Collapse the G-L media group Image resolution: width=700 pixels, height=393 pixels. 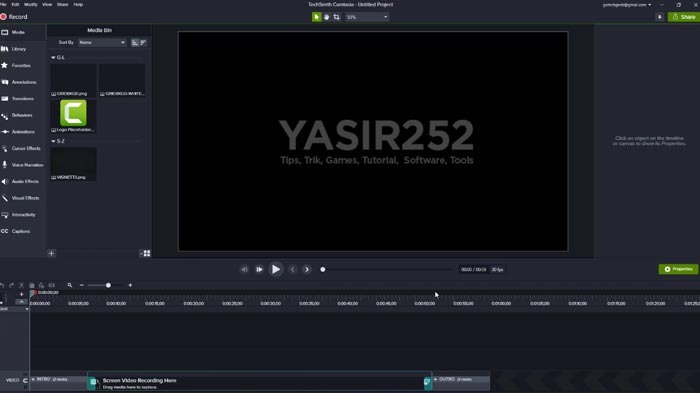53,58
